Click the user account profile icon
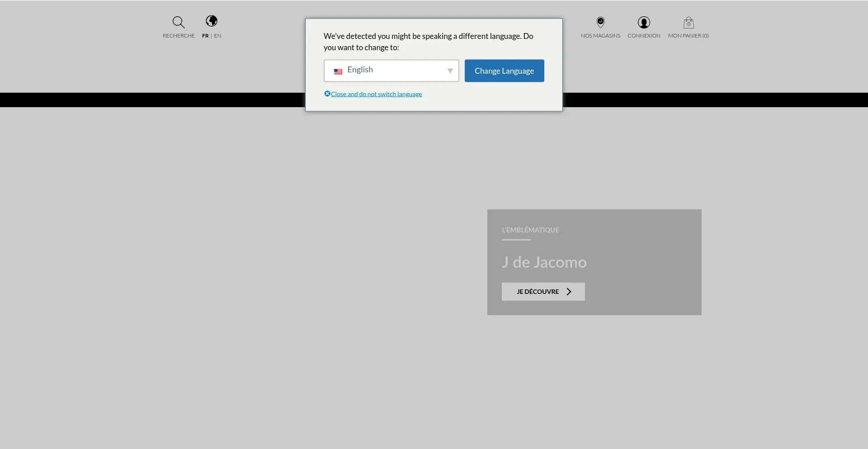The width and height of the screenshot is (868, 449). [644, 22]
